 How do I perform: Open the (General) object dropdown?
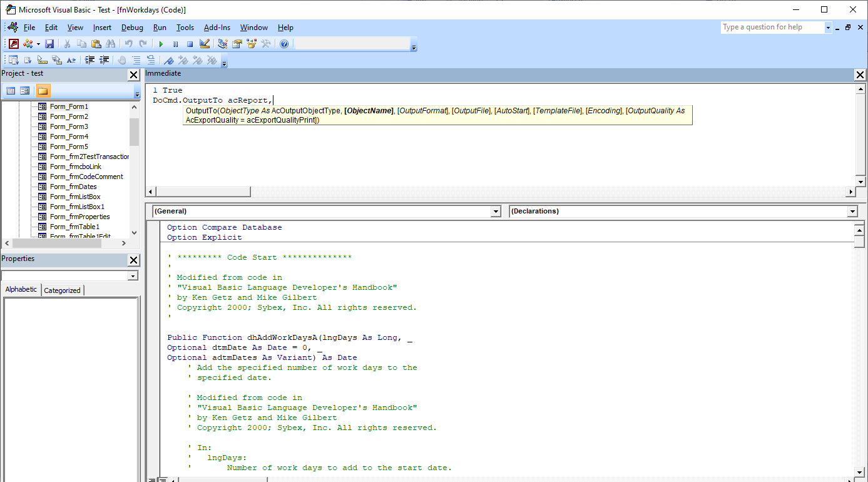pyautogui.click(x=496, y=212)
